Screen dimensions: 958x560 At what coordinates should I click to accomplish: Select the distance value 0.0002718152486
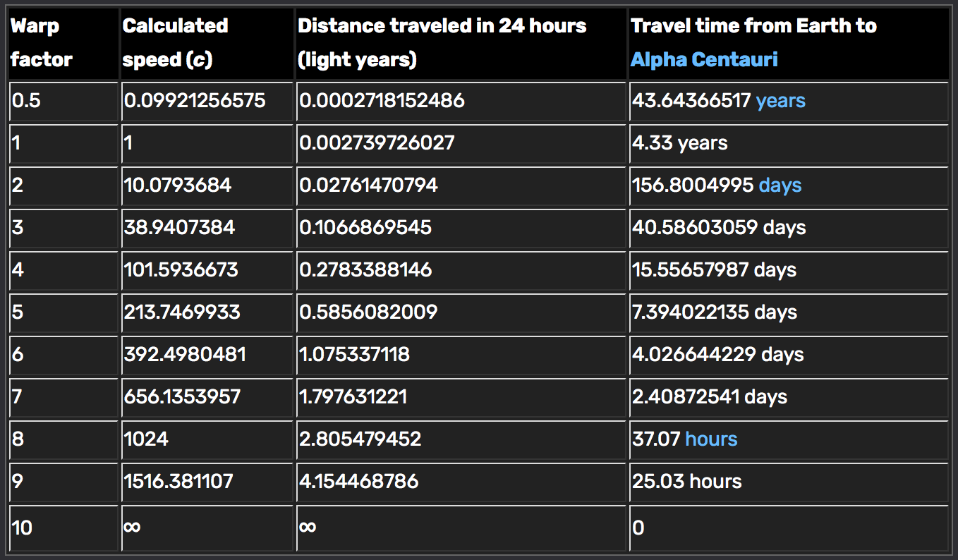[x=382, y=101]
